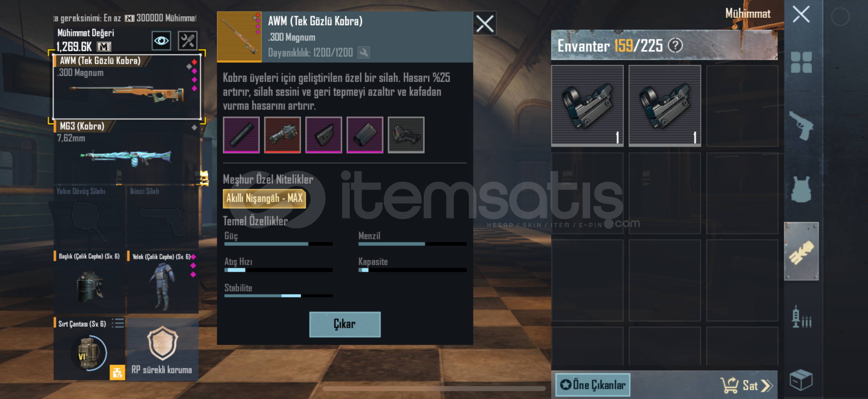
Task: Click the first red dot sight item
Action: click(587, 106)
